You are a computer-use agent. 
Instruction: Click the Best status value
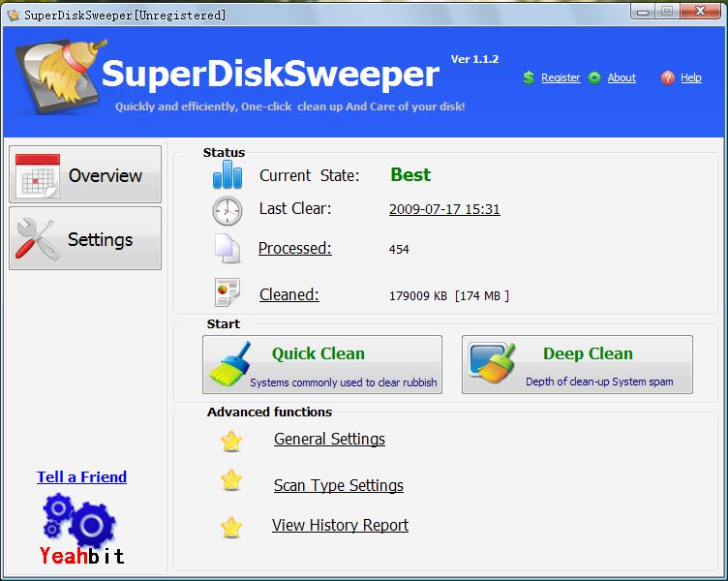pyautogui.click(x=410, y=174)
